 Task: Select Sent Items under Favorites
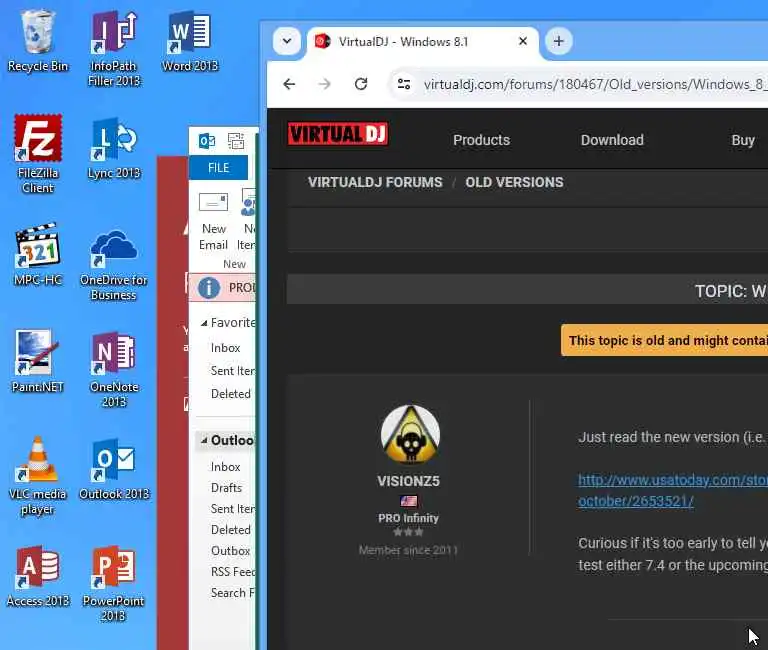[x=233, y=371]
